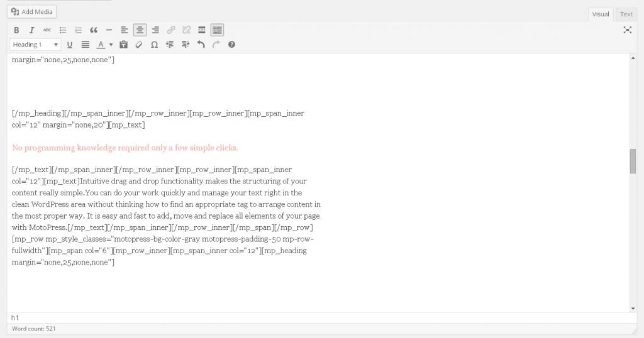
Task: Click the undo arrow
Action: click(x=201, y=45)
